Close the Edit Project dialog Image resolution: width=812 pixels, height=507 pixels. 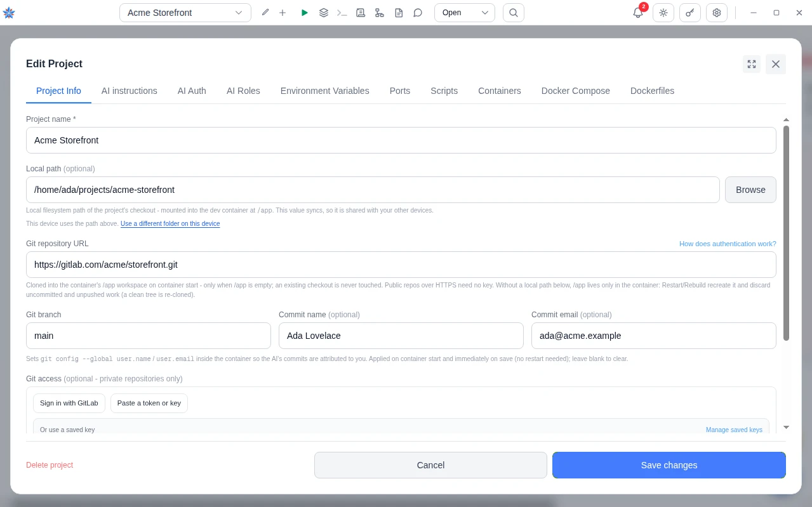tap(776, 64)
